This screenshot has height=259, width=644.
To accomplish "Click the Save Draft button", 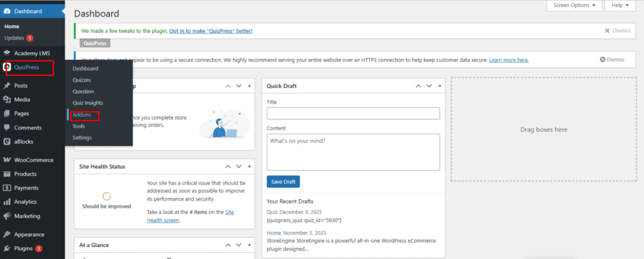I will pos(283,182).
